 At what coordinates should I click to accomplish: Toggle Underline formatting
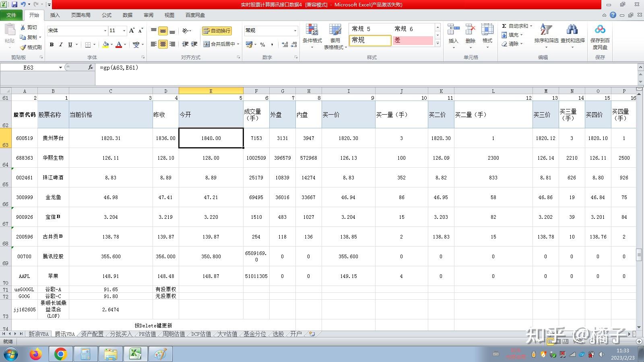pyautogui.click(x=70, y=45)
